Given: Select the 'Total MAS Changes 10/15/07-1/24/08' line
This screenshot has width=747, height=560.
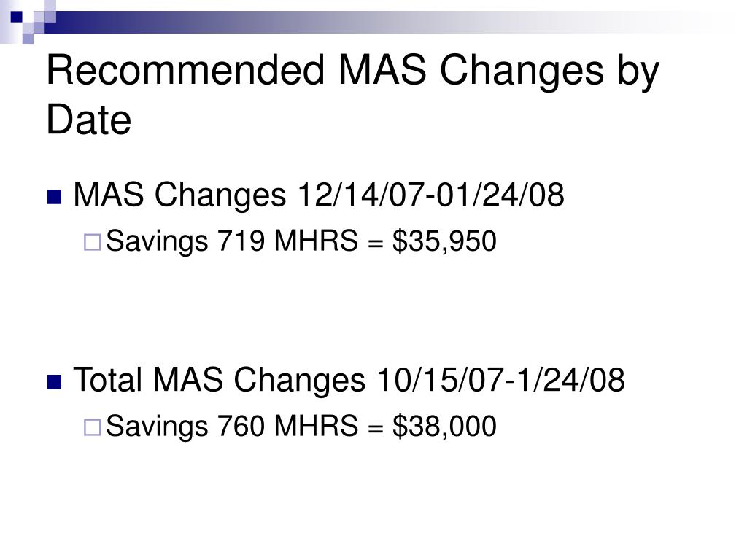Looking at the screenshot, I should 349,381.
